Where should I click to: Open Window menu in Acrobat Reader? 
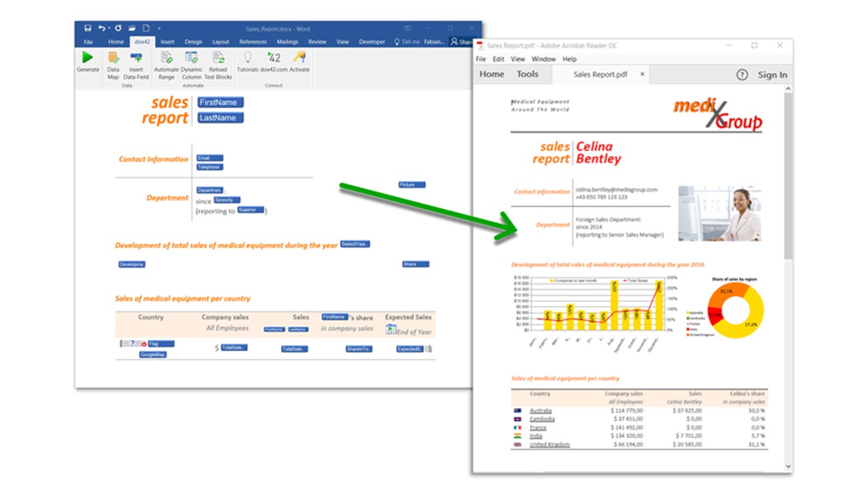544,59
